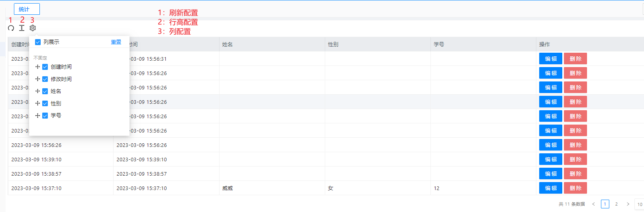The image size is (644, 212).
Task: Open the column settings gear icon
Action: pyautogui.click(x=33, y=28)
